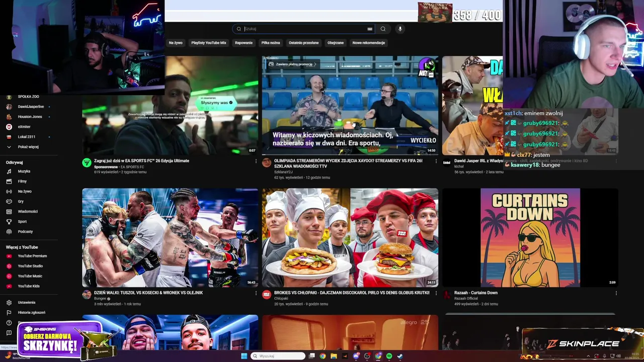
Task: Open SPÓŁKA ZOO subscription
Action: click(x=28, y=97)
